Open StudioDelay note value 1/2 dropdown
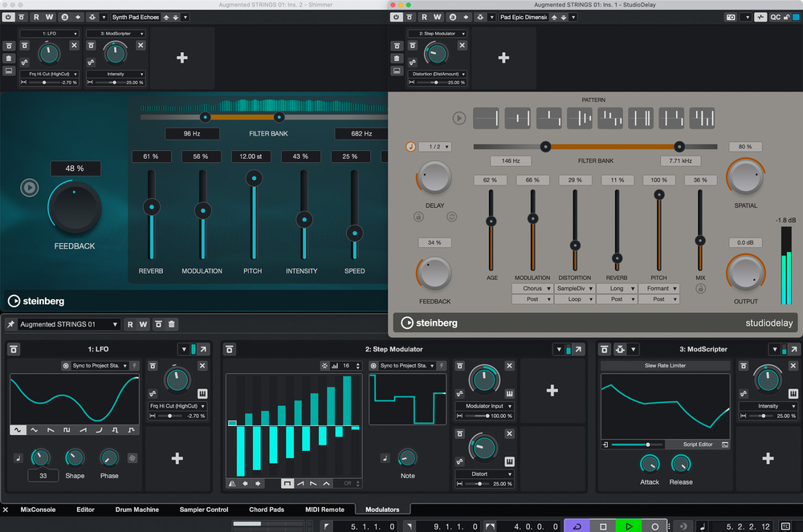This screenshot has width=803, height=532. click(x=436, y=147)
